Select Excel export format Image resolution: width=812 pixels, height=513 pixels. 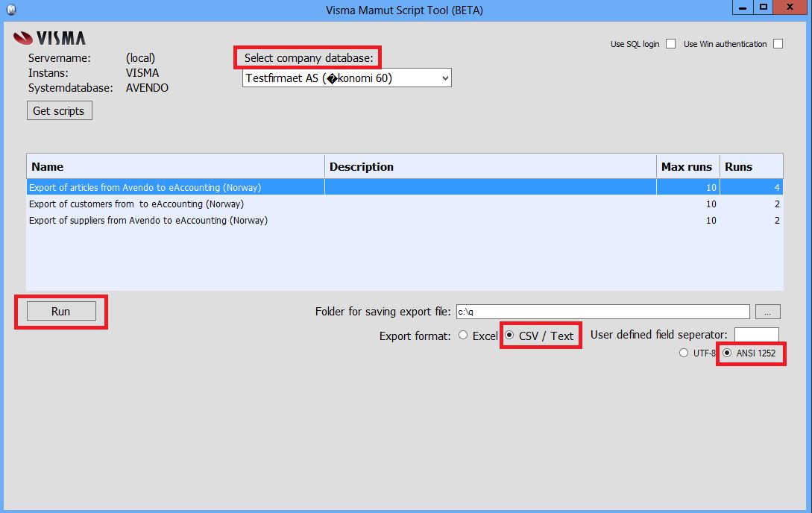(x=463, y=336)
